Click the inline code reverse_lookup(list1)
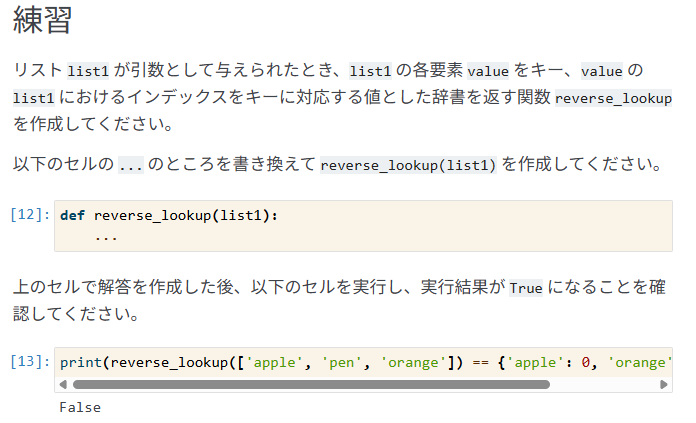This screenshot has height=423, width=696. tap(407, 165)
